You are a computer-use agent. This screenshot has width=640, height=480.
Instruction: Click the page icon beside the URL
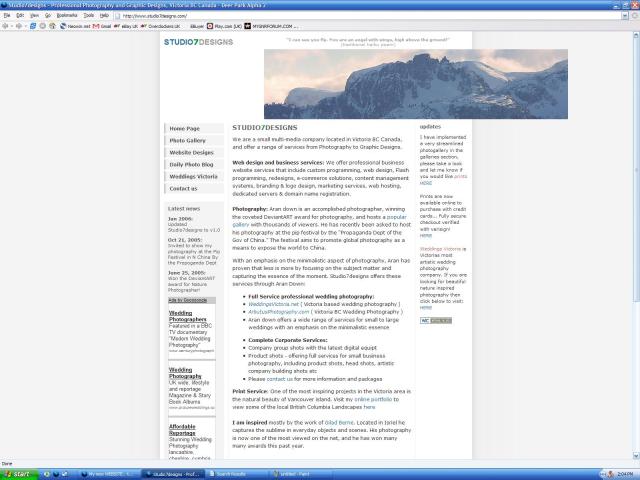coord(118,16)
